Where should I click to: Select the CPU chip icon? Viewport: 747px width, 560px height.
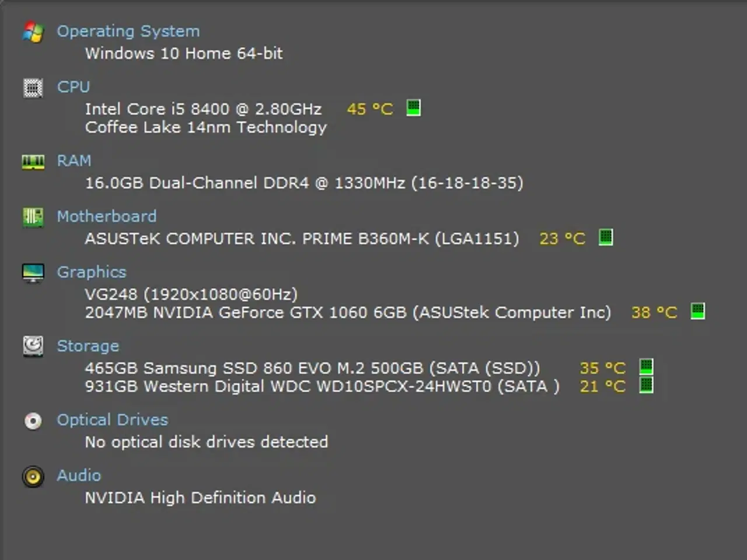(x=33, y=87)
